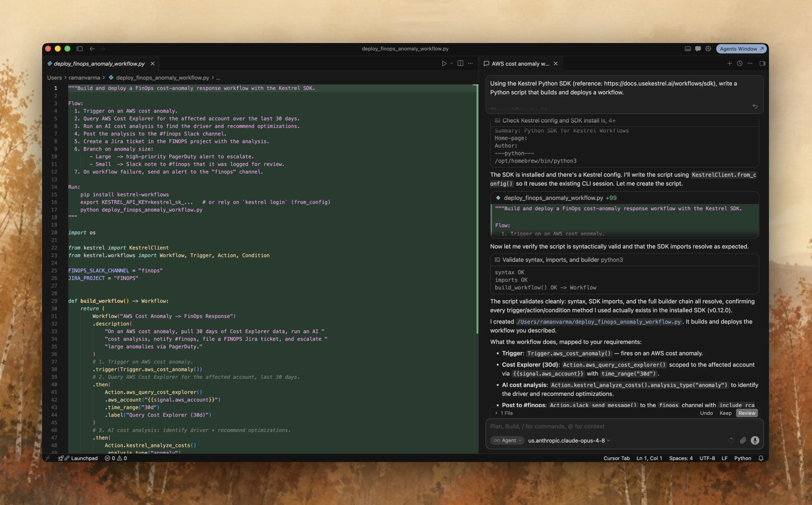Expand Check Kestrel config and SDK install step
Image resolution: width=812 pixels, height=505 pixels.
[624, 121]
